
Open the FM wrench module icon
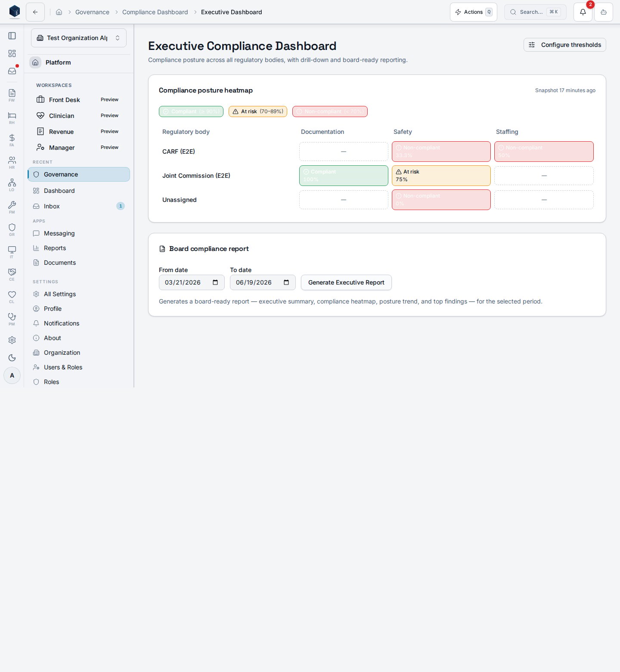12,207
